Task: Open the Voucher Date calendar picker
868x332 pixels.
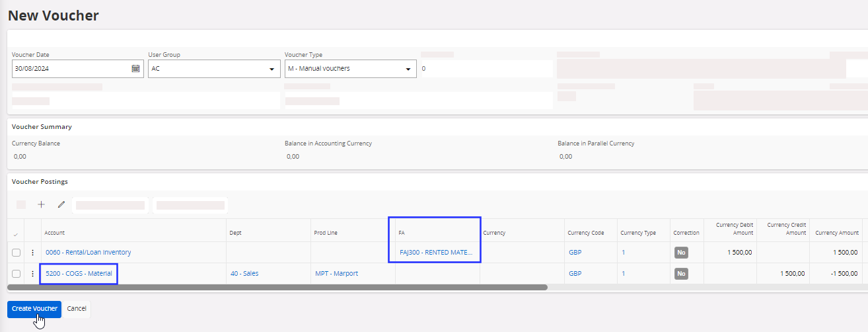Action: (135, 69)
